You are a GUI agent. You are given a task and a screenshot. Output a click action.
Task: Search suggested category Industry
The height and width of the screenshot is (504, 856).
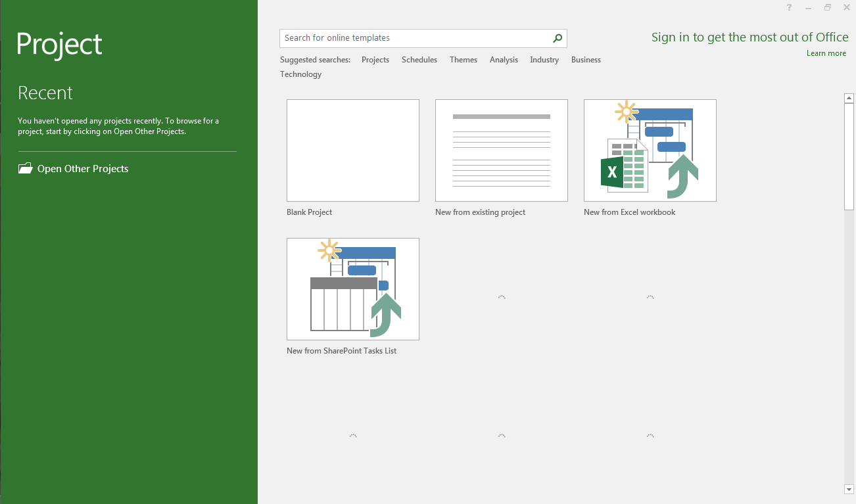[544, 60]
